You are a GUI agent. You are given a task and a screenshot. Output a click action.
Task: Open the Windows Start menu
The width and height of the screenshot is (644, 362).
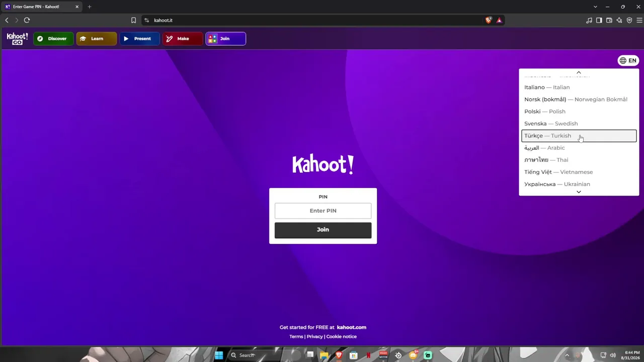pyautogui.click(x=219, y=355)
